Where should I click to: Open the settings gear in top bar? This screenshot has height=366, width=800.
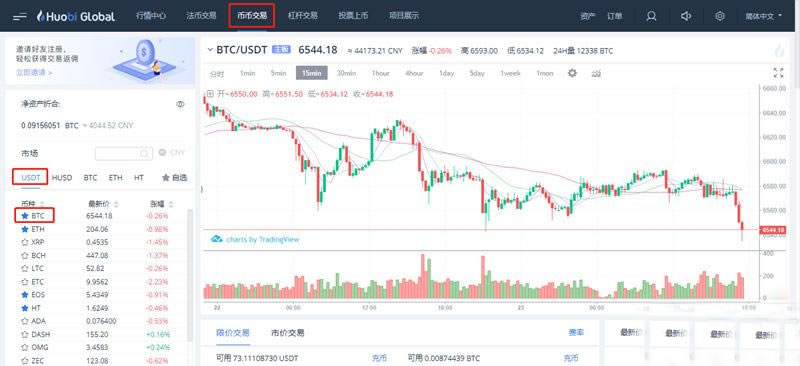point(720,16)
